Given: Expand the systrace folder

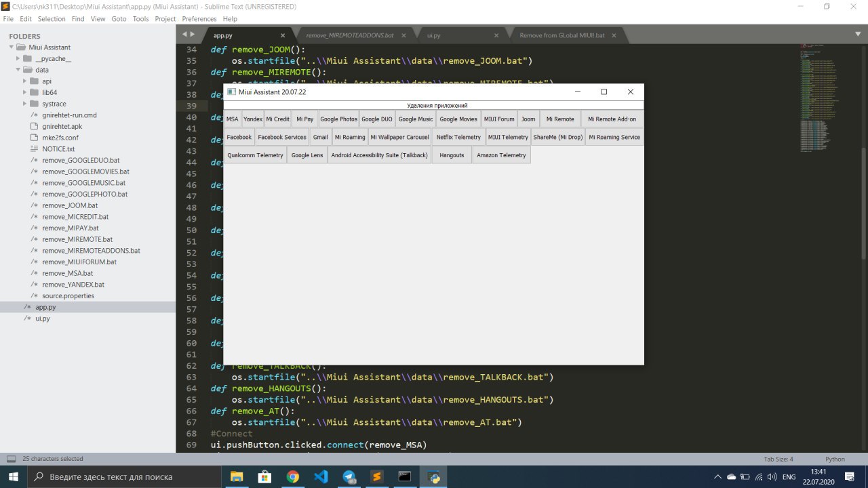Looking at the screenshot, I should click(25, 104).
